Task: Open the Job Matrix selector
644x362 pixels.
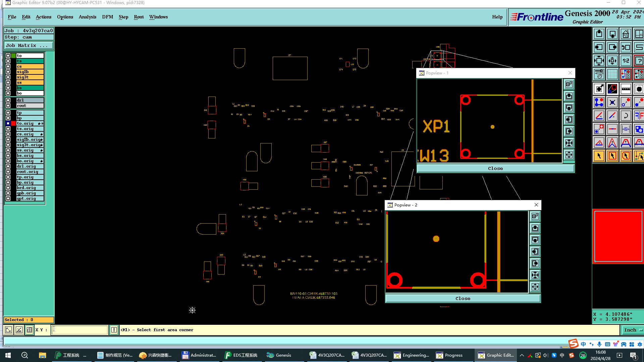Action: [x=29, y=46]
